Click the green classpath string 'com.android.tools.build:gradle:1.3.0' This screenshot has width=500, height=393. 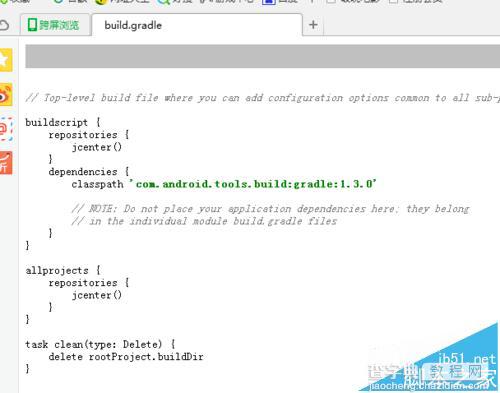tap(253, 184)
